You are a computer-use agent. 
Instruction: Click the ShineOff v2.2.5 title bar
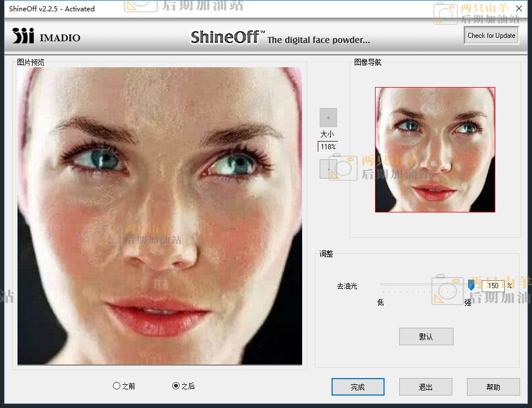click(x=169, y=8)
